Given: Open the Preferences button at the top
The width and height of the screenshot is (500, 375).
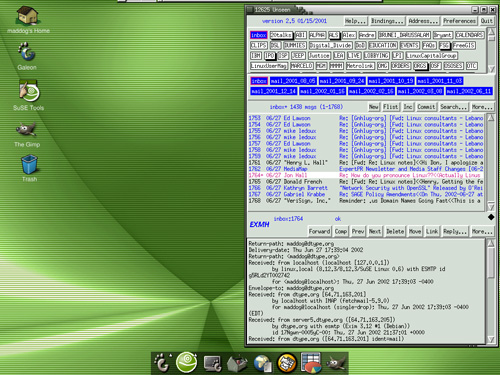Looking at the screenshot, I should [459, 21].
